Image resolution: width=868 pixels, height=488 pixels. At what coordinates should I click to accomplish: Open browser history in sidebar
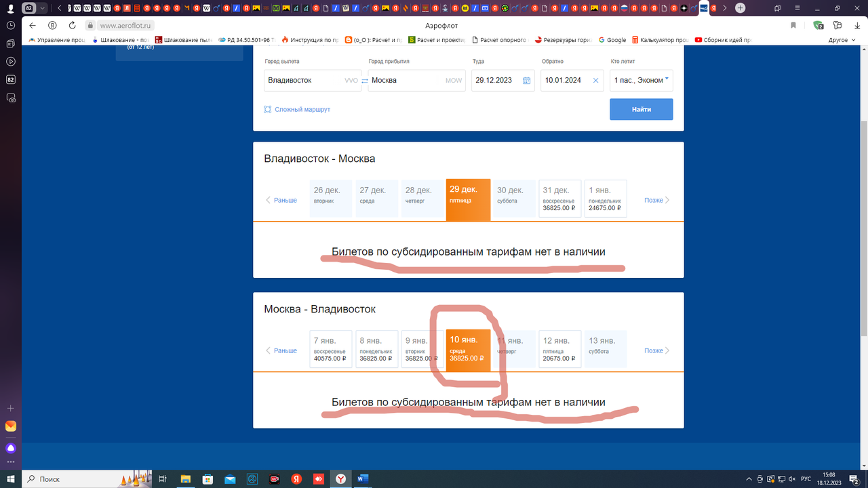11,25
